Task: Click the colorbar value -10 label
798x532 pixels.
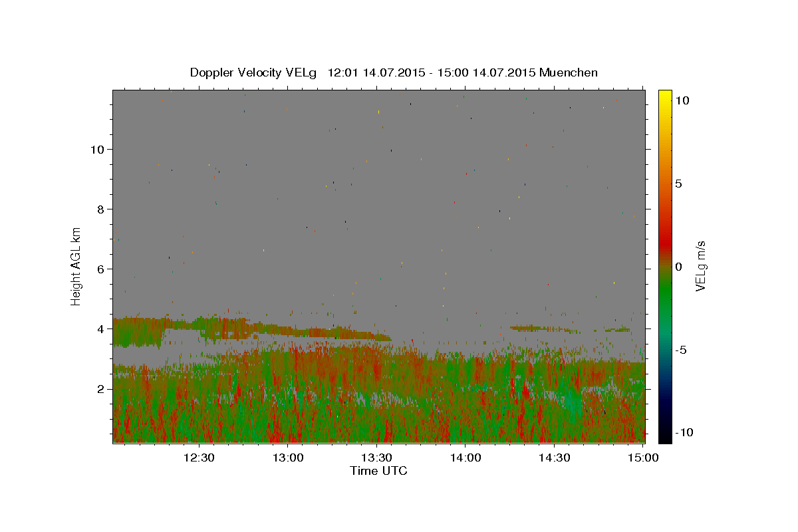Action: [x=684, y=432]
